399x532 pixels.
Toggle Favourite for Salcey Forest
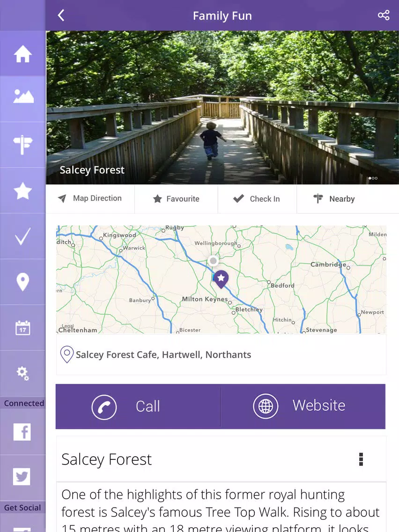point(176,199)
